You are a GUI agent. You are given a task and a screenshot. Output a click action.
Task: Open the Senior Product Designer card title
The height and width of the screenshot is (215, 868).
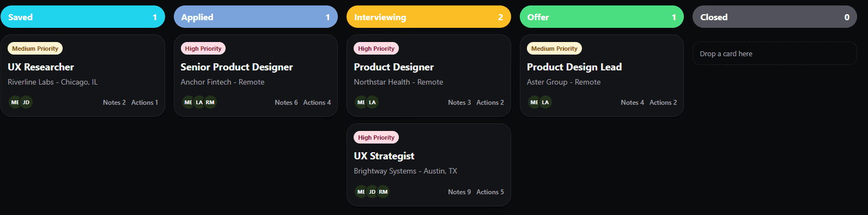coord(236,67)
